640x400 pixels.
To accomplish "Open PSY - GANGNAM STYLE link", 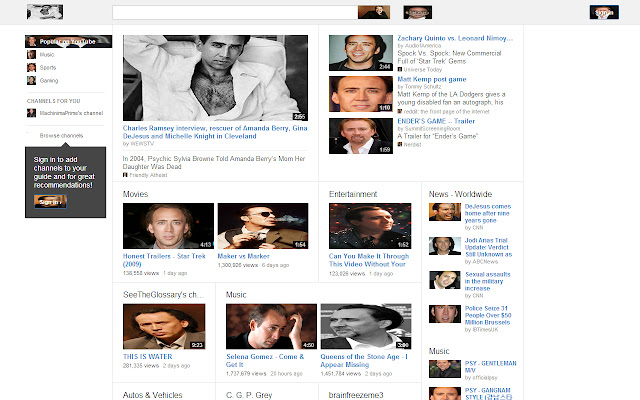I will pyautogui.click(x=488, y=393).
